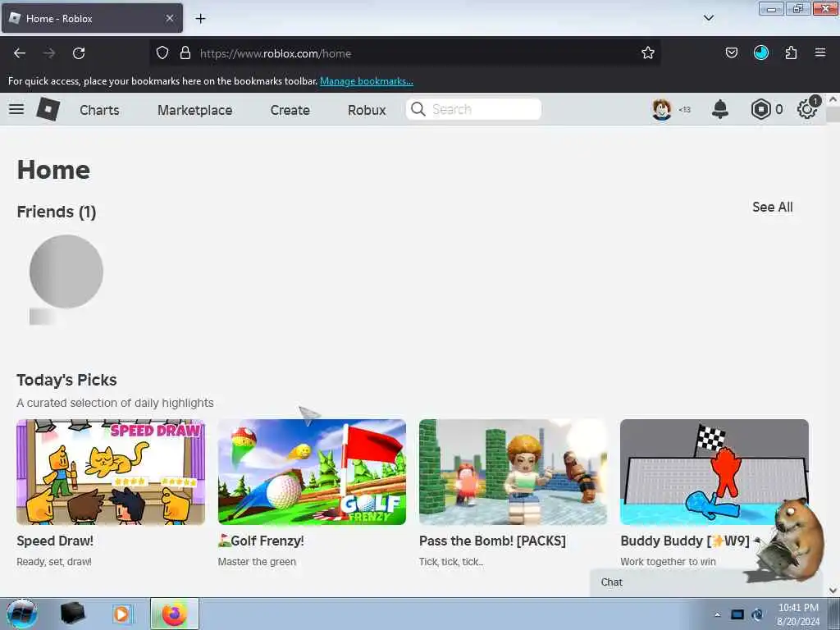Open the Create nav item
The height and width of the screenshot is (630, 840).
click(290, 110)
